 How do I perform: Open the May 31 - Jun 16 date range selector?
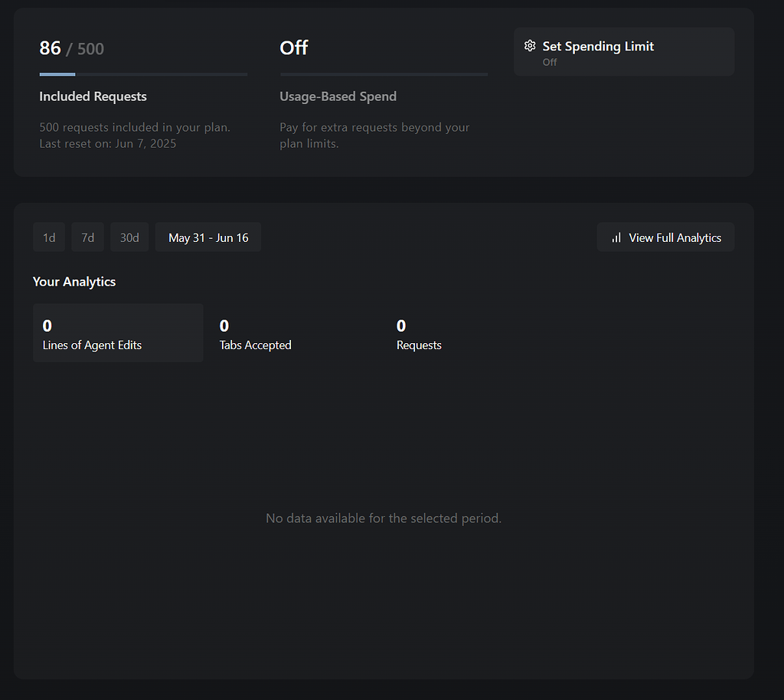[207, 237]
